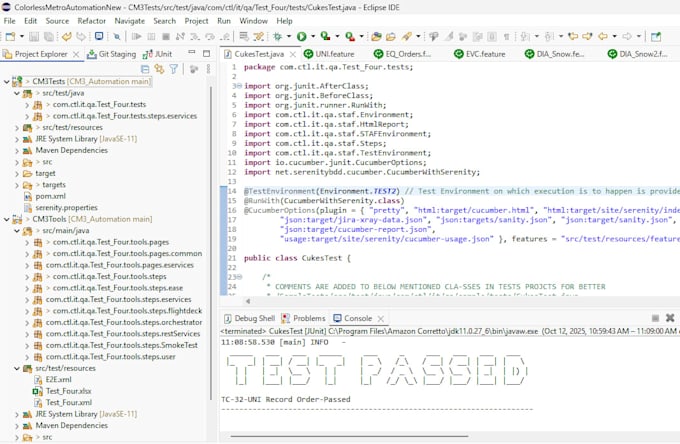Viewport: 680px width, 444px height.
Task: Click the Resume debug icon
Action: 137,36
